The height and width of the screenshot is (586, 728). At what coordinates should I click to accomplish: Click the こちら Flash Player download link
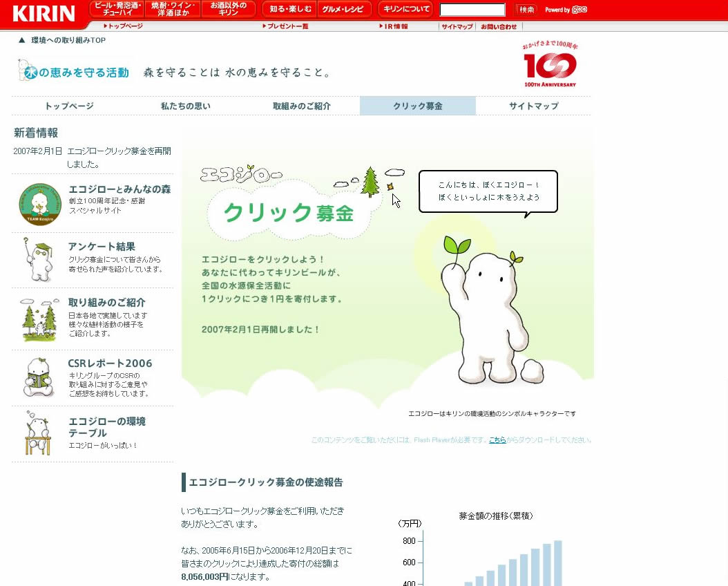pos(497,439)
